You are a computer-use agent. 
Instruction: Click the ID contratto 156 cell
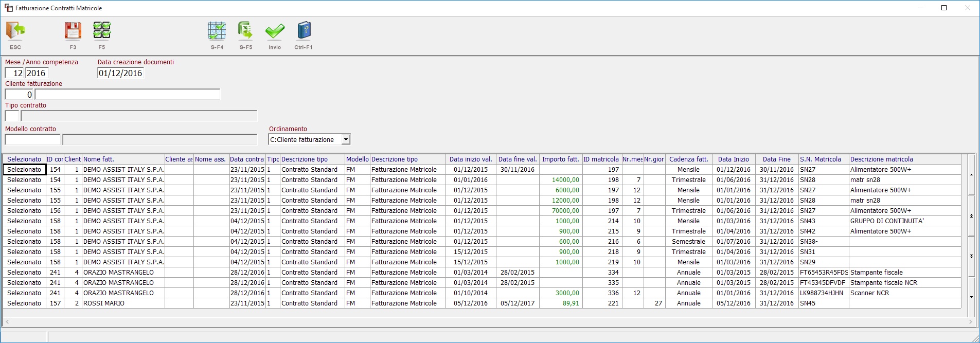(55, 211)
